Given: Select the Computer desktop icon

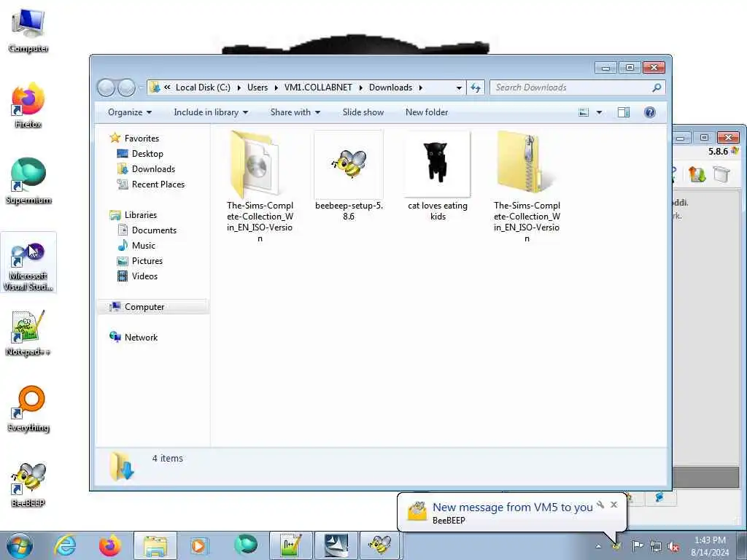Looking at the screenshot, I should tap(28, 31).
